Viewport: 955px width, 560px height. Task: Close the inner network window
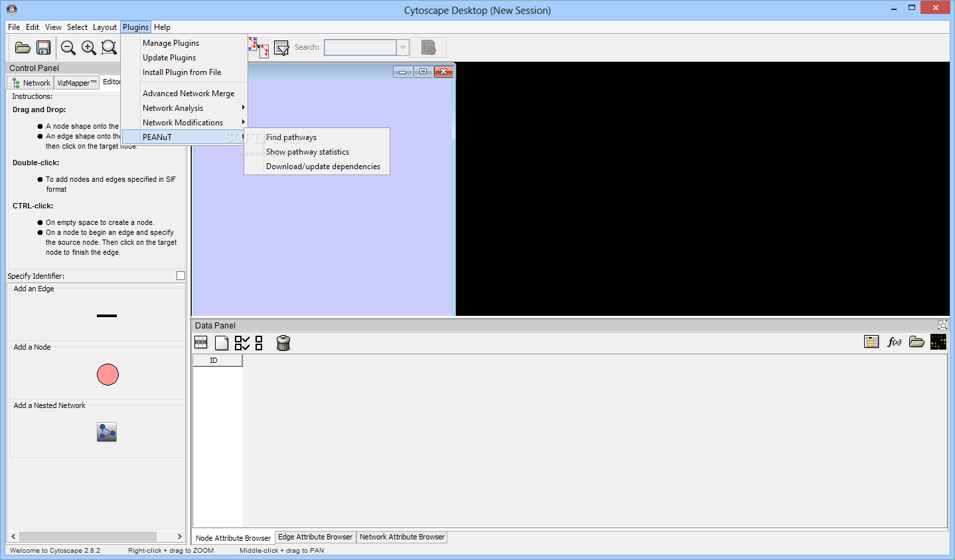[x=444, y=72]
